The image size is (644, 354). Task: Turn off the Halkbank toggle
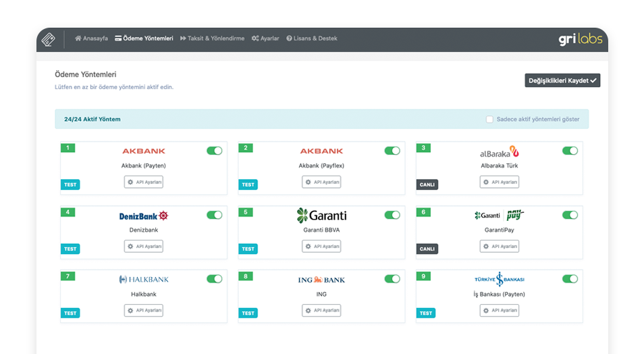215,279
